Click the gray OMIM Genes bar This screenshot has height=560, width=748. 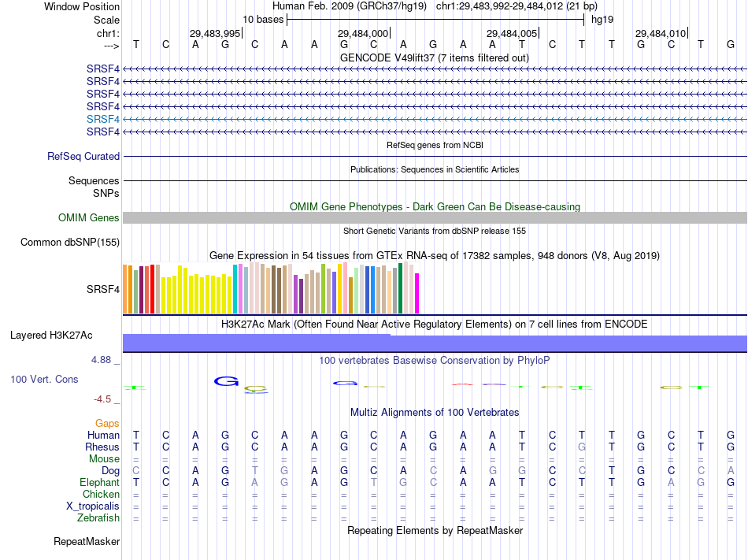tap(435, 218)
